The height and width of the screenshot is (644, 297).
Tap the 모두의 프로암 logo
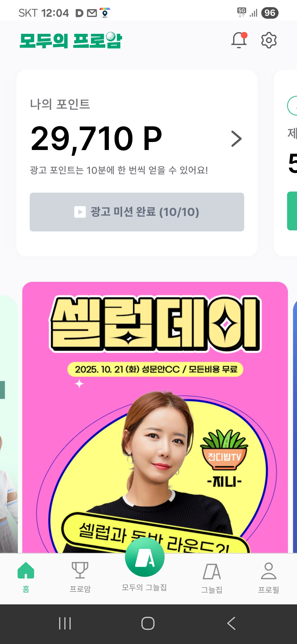(71, 40)
